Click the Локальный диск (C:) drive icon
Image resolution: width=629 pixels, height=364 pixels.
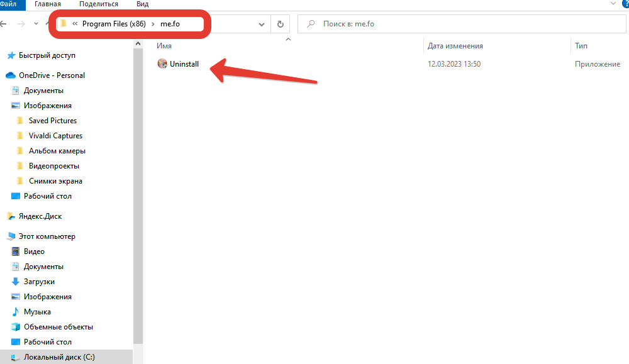(x=15, y=357)
